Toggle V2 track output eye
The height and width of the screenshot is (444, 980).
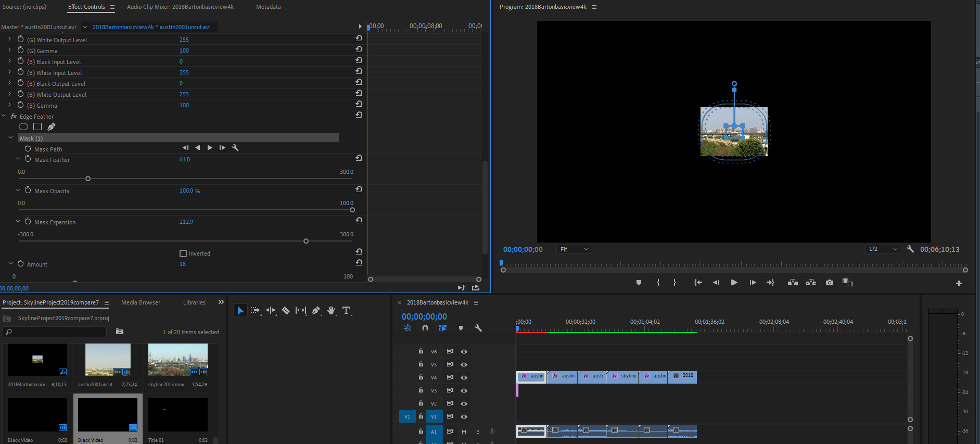point(464,403)
